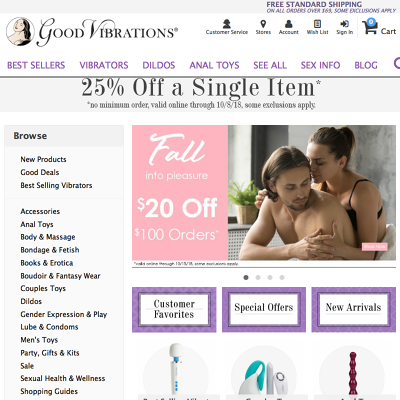Open Books & Erotica category link

point(47,263)
